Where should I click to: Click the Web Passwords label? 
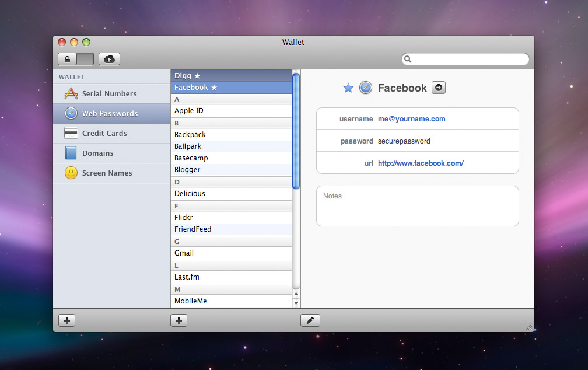[x=110, y=113]
